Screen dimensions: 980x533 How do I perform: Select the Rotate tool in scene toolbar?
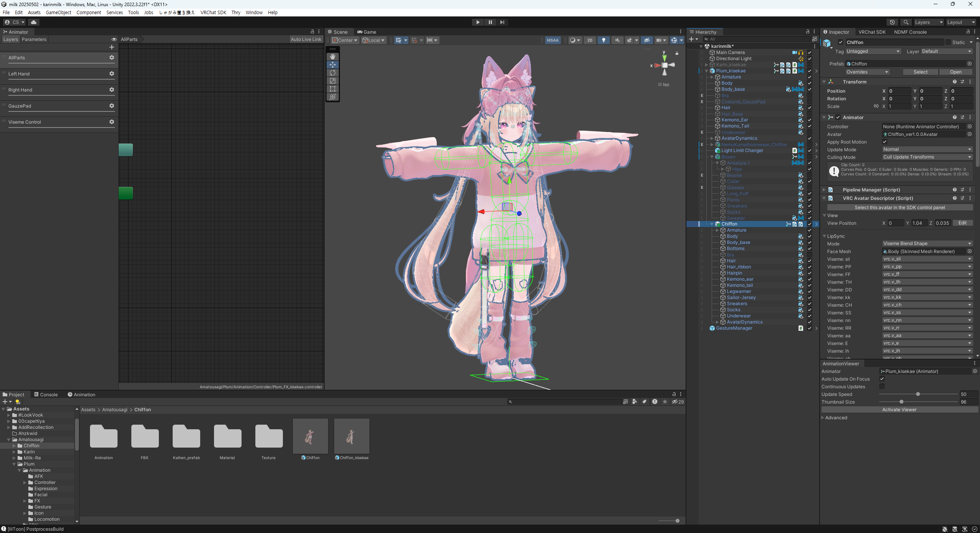(x=332, y=73)
